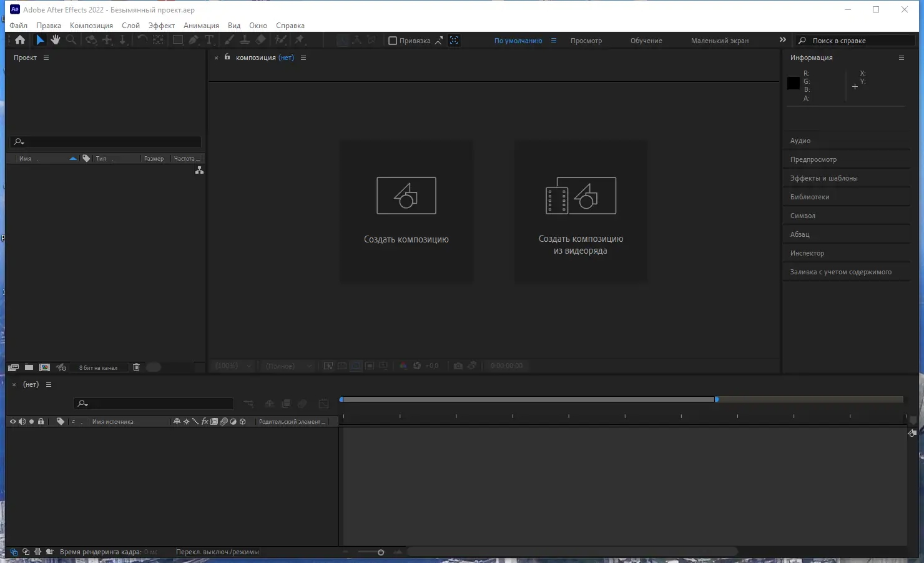
Task: Click the snapping options icon next to Привязка
Action: pyautogui.click(x=439, y=41)
